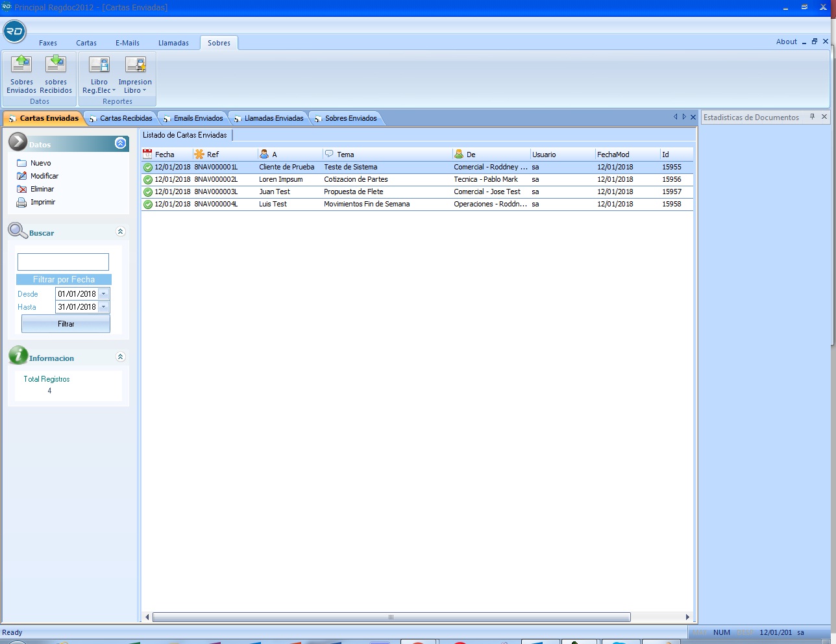Image resolution: width=836 pixels, height=644 pixels.
Task: Collapse the Datos panel section
Action: pos(120,143)
